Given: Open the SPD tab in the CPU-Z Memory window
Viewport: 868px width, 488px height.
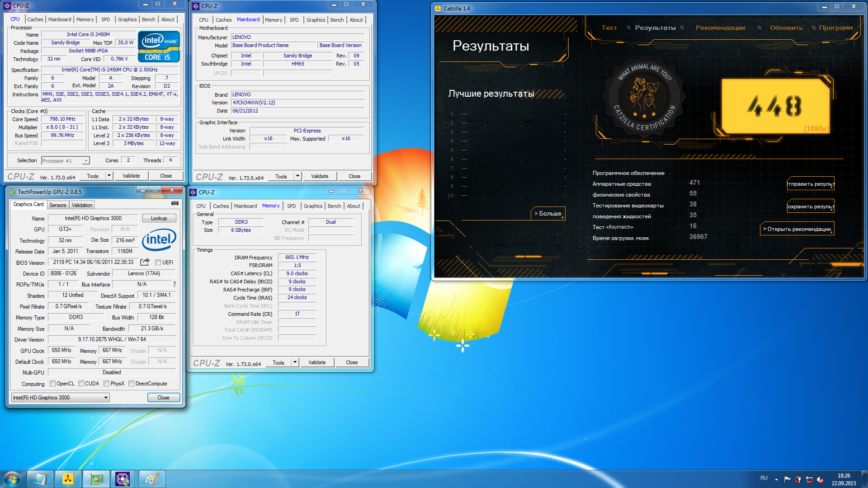Looking at the screenshot, I should pos(291,206).
